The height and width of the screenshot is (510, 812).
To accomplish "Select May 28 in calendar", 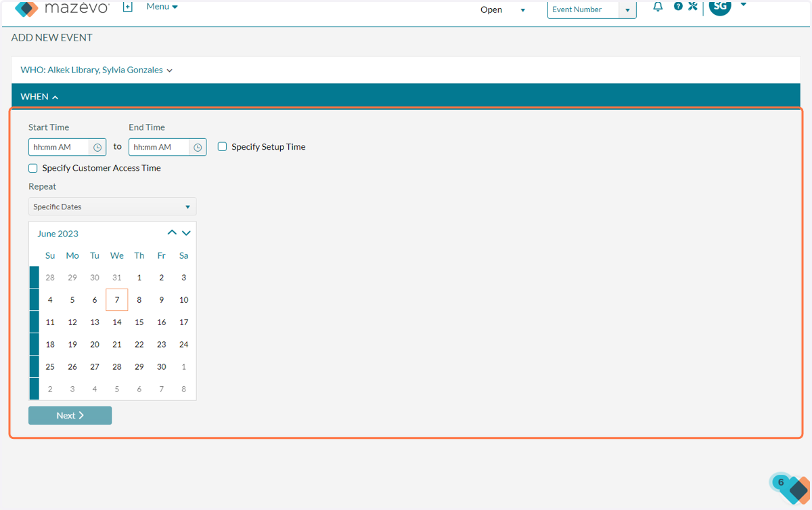I will (50, 278).
